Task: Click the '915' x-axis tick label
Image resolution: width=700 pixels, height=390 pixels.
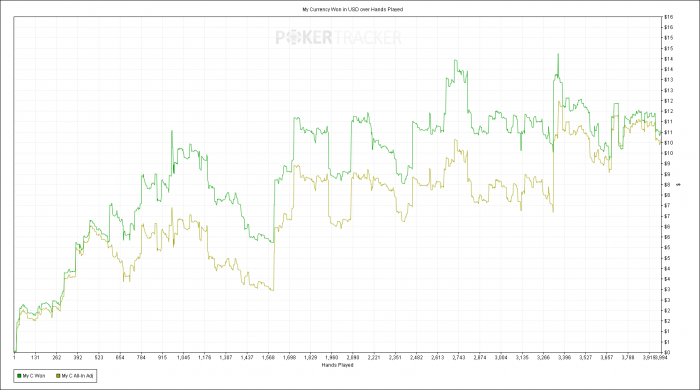Action: coord(162,357)
